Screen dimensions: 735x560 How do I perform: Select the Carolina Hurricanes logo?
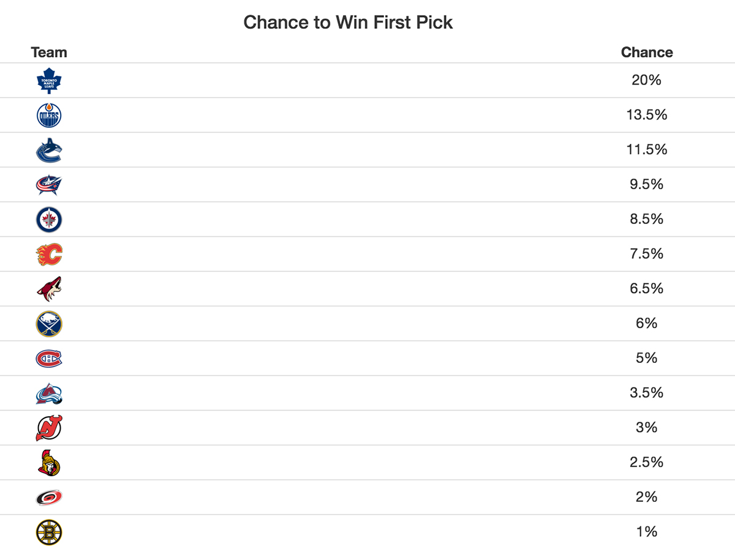49,498
